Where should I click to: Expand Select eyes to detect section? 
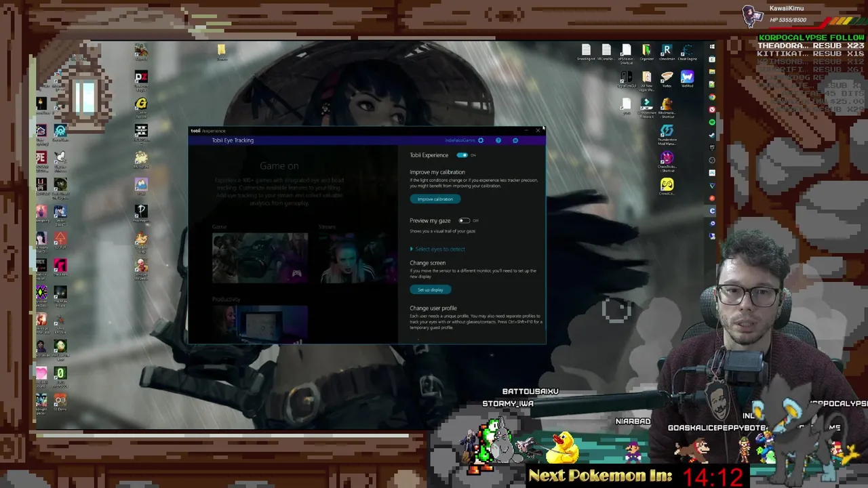click(x=437, y=249)
